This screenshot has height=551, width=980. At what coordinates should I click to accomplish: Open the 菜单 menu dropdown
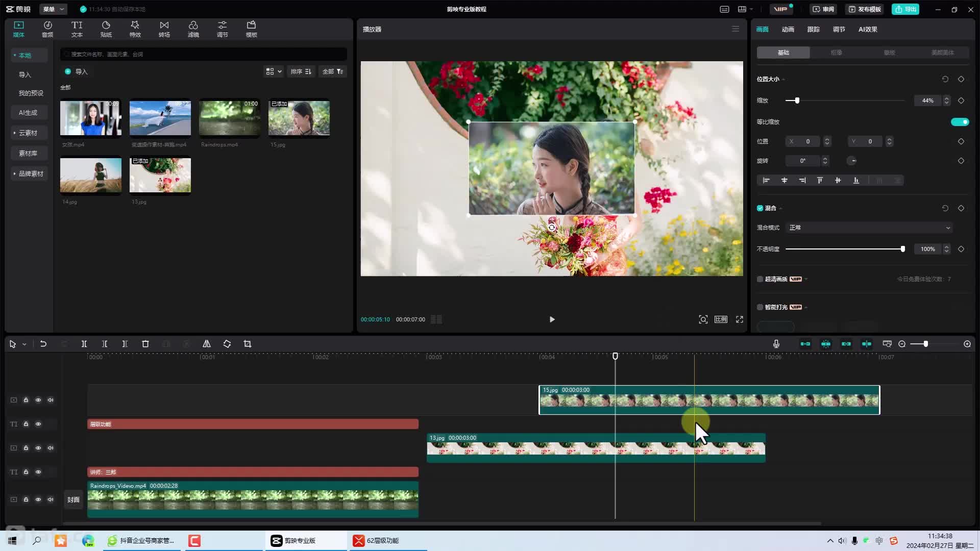coord(54,9)
